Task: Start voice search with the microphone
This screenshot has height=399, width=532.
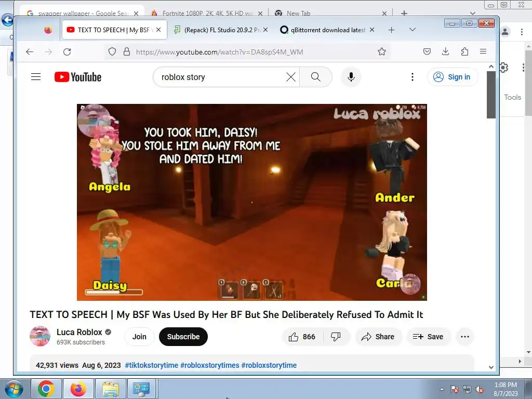Action: tap(351, 77)
